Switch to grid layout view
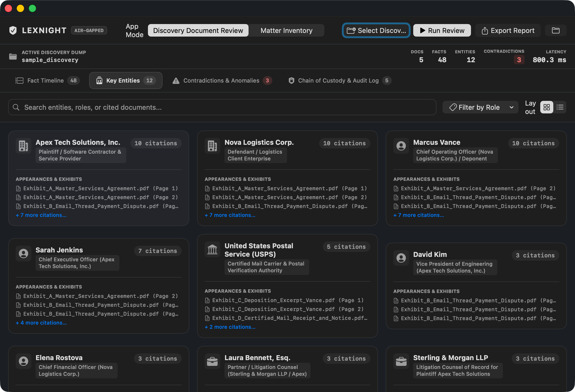The image size is (575, 392). (x=547, y=107)
